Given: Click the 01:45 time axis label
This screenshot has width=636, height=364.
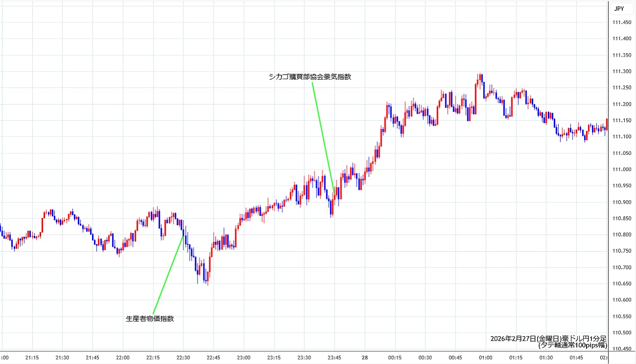Looking at the screenshot, I should [576, 358].
